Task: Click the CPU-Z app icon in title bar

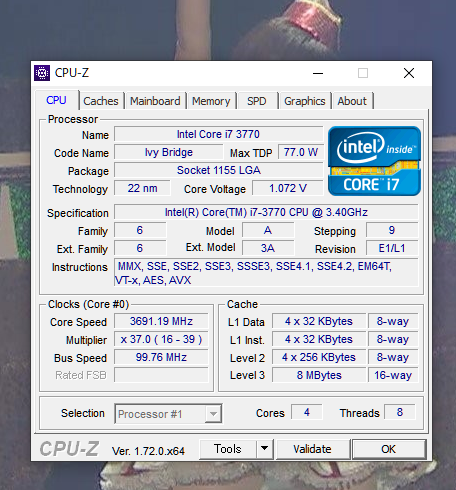Action: coord(42,73)
